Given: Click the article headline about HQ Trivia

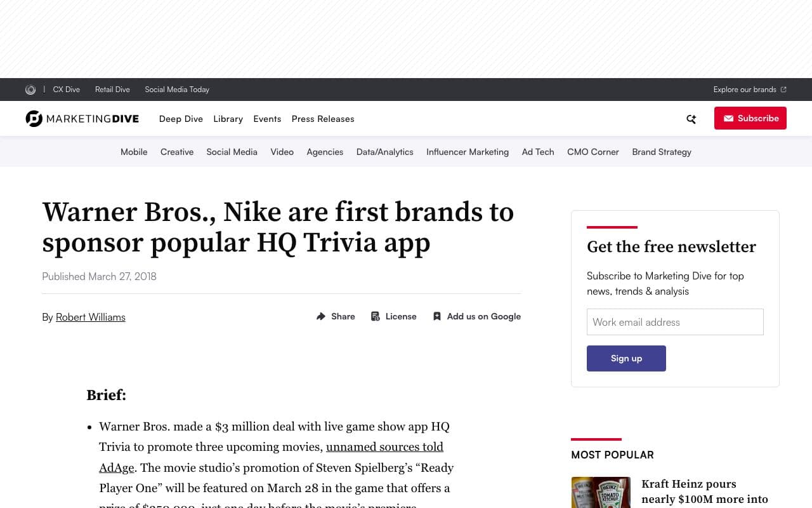Looking at the screenshot, I should click(278, 227).
